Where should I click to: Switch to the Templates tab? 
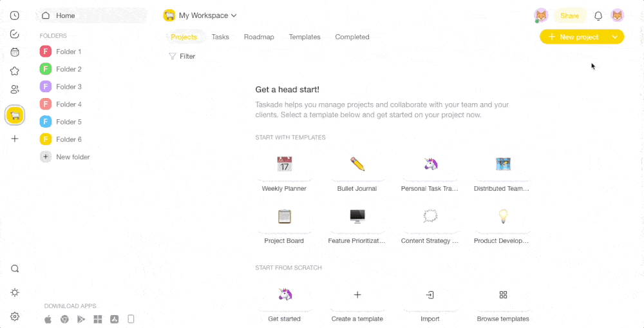(x=305, y=37)
